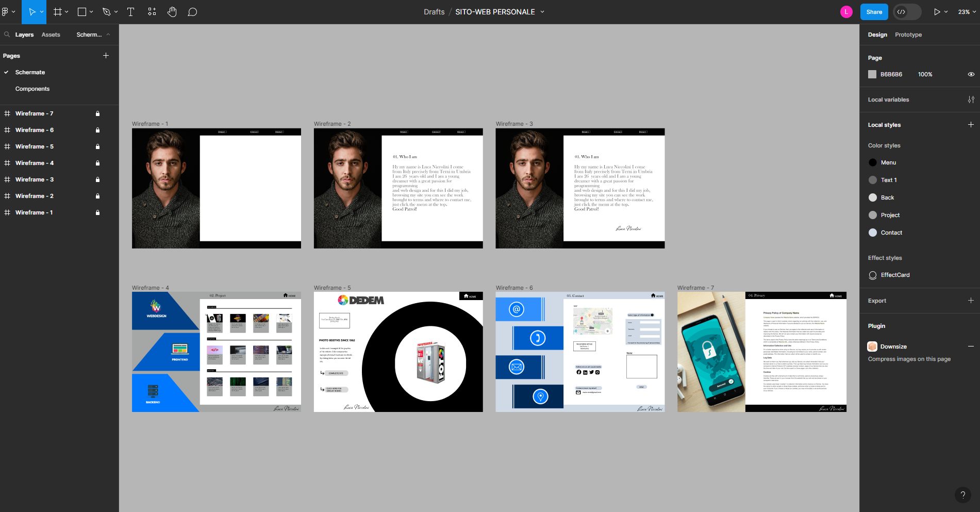
Task: Open presentation options dropdown arrow
Action: tap(946, 12)
